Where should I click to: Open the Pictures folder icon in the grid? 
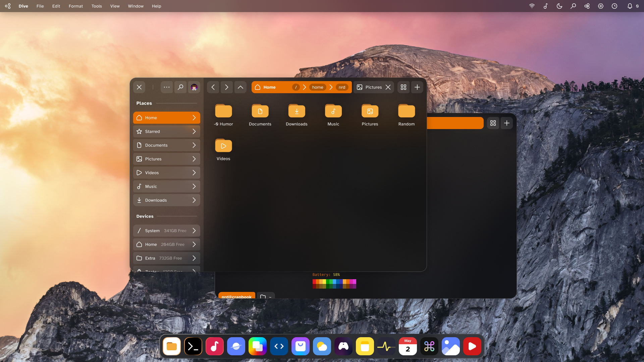370,111
